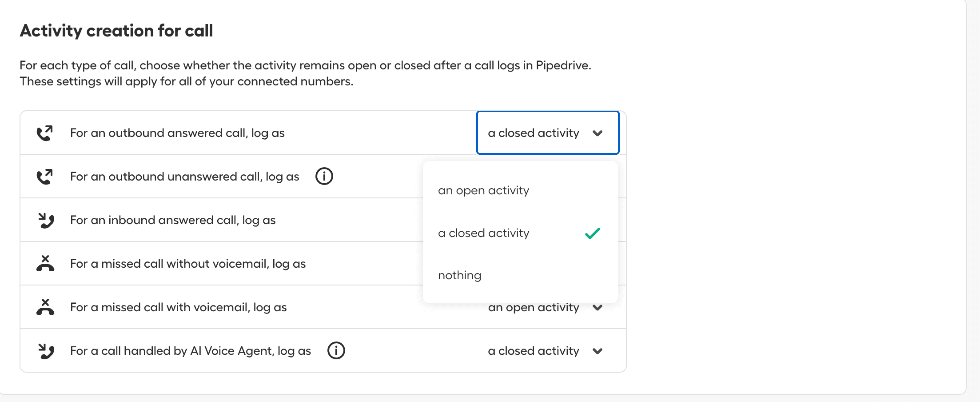The width and height of the screenshot is (980, 402).
Task: Choose "a closed activity" option in list
Action: (x=483, y=233)
